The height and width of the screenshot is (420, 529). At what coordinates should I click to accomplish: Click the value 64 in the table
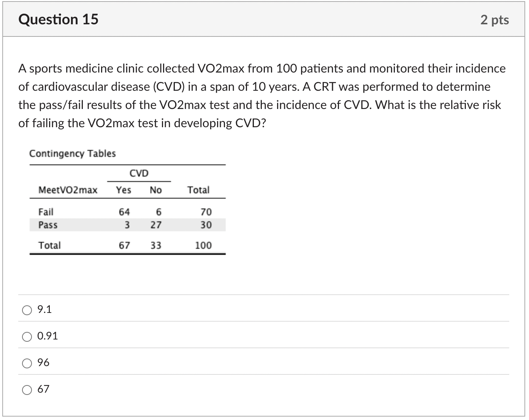pyautogui.click(x=124, y=212)
